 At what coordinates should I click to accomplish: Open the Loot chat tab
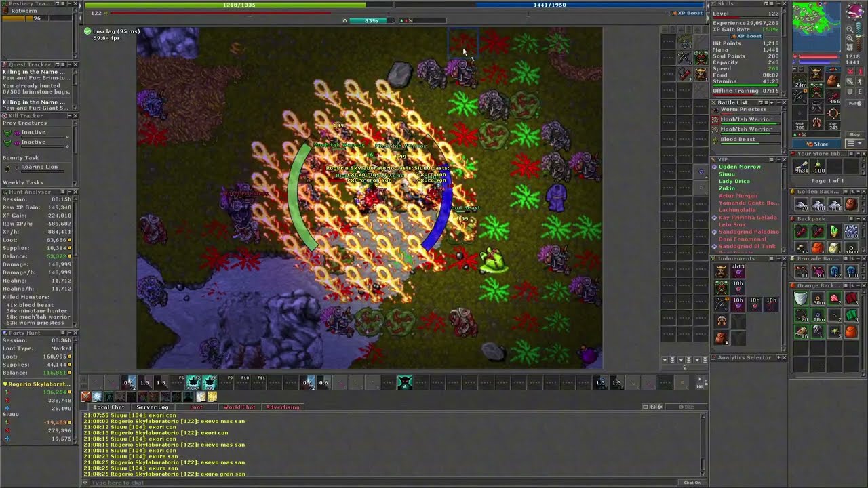point(196,407)
